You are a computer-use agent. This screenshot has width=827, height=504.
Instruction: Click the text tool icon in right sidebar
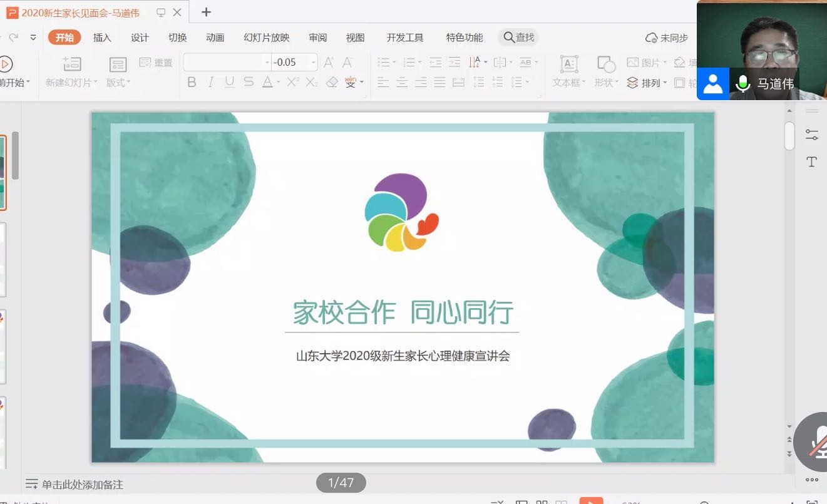point(811,162)
